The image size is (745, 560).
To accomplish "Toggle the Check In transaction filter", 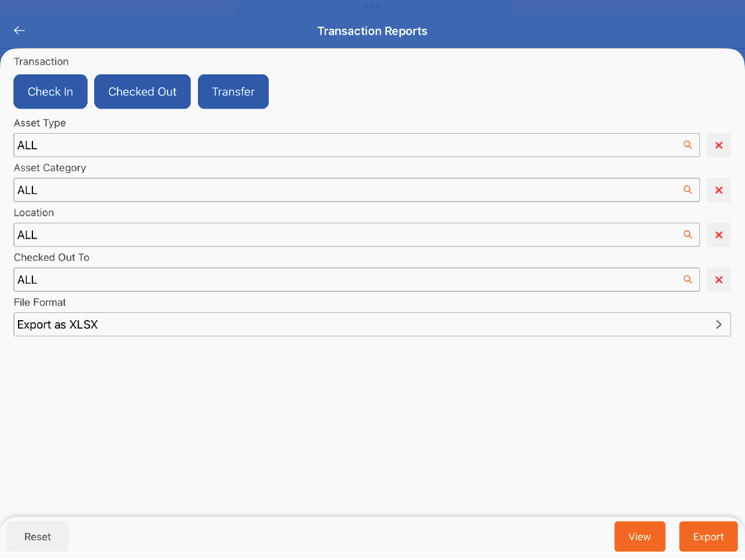I will 50,92.
